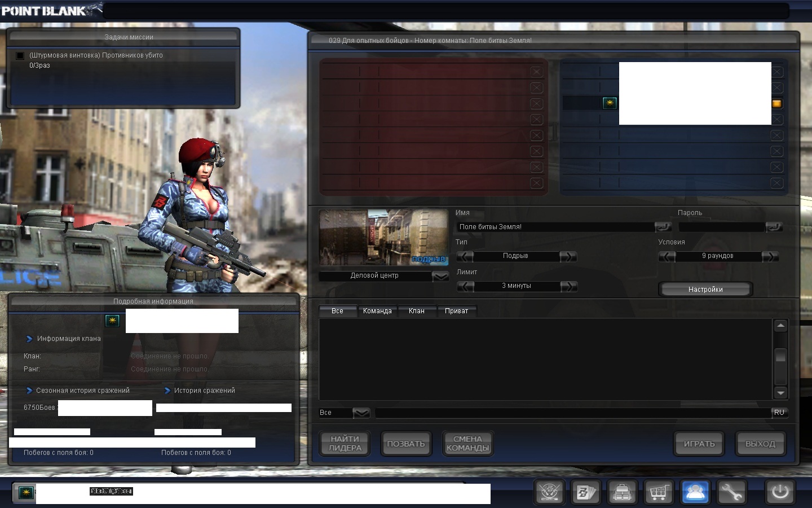Open the PB mission cards icon
The width and height of the screenshot is (812, 508).
(585, 492)
